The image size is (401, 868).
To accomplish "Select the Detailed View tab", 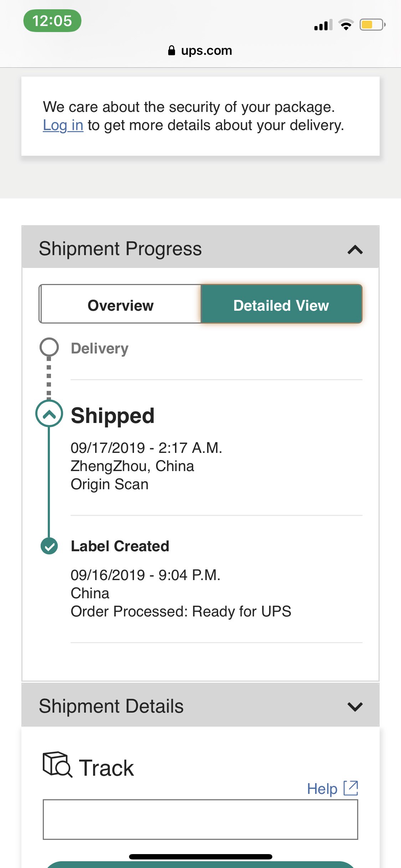I will tap(281, 305).
